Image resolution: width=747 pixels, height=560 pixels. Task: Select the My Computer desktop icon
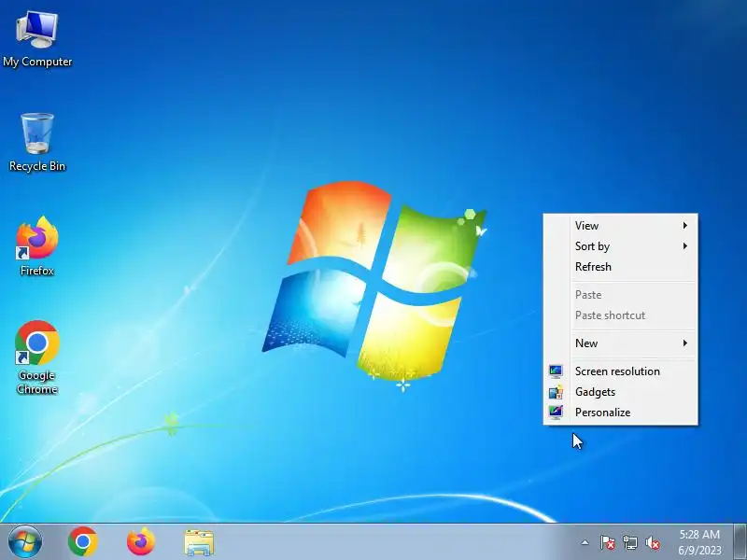37,39
